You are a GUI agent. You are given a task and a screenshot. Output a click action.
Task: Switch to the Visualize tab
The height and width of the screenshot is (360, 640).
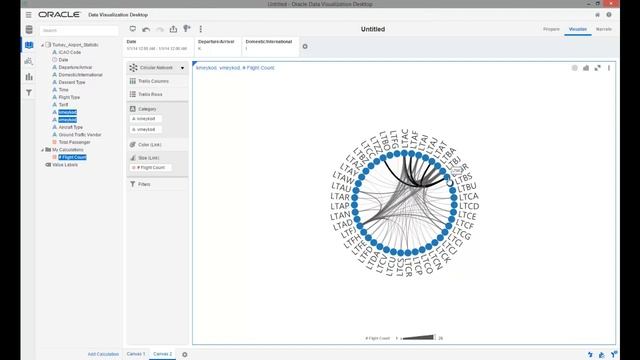point(578,29)
